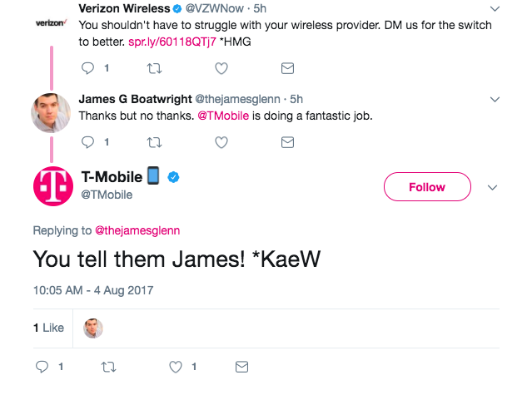Like the Verizon Wireless tweet
The width and height of the screenshot is (532, 395).
coord(221,69)
